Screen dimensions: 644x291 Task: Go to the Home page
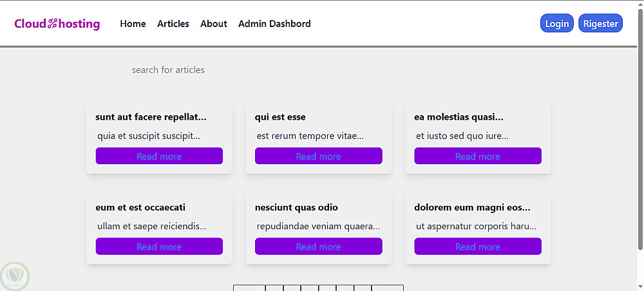(x=133, y=24)
